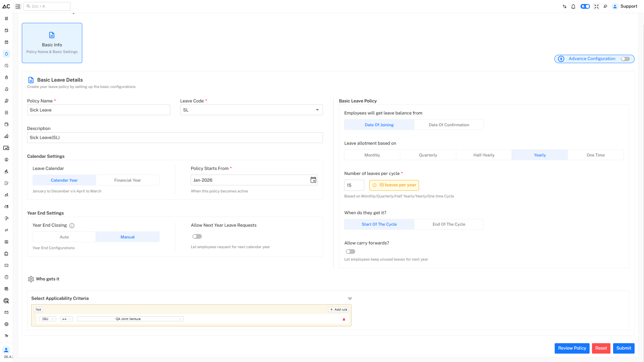The height and width of the screenshot is (362, 644).
Task: Enable the Allow carry forwards toggle
Action: [350, 252]
